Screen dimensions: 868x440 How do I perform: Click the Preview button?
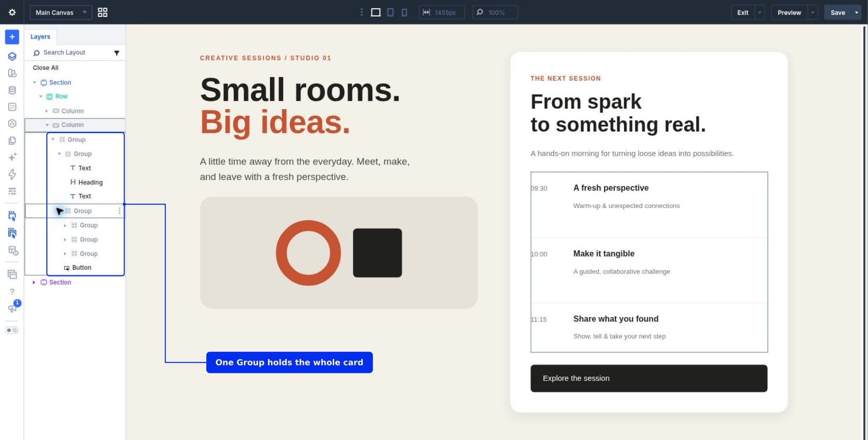point(789,13)
